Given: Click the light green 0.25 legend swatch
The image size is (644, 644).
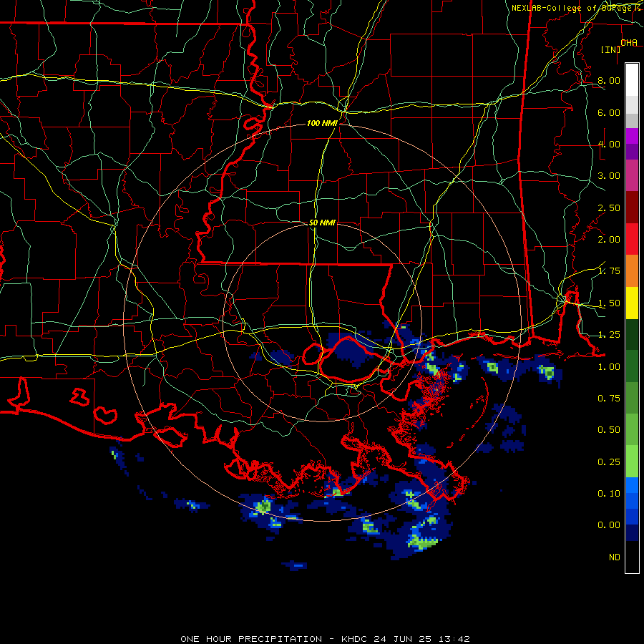Looking at the screenshot, I should [632, 462].
